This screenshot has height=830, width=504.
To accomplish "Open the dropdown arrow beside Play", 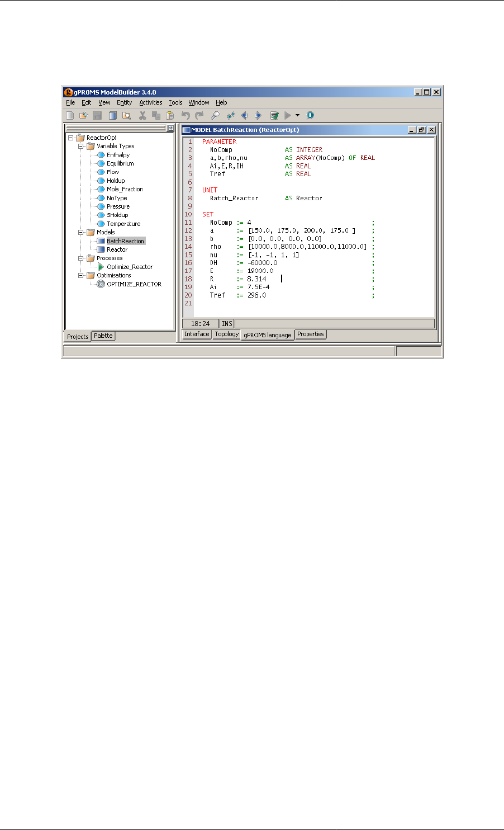I will [x=297, y=115].
